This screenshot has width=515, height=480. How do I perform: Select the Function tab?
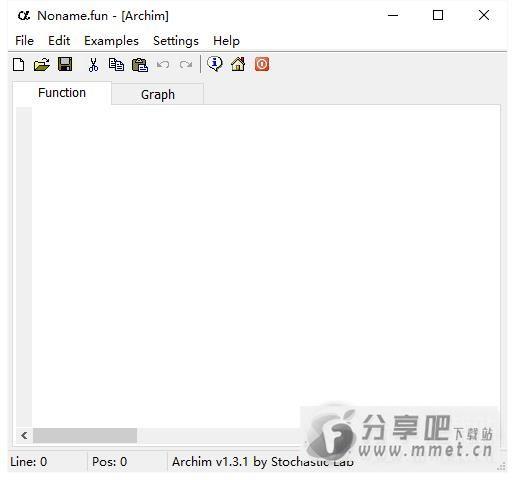62,93
